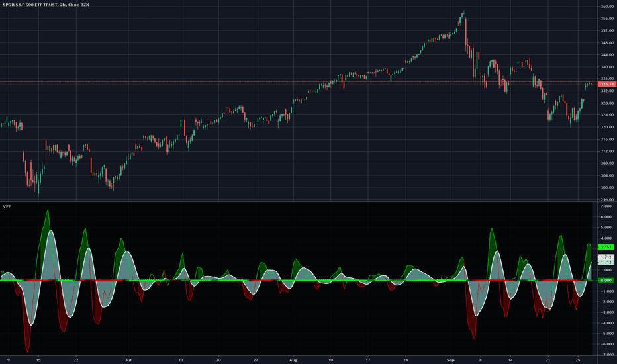617x364 pixels.
Task: Click the Aug label on time axis
Action: tap(293, 360)
